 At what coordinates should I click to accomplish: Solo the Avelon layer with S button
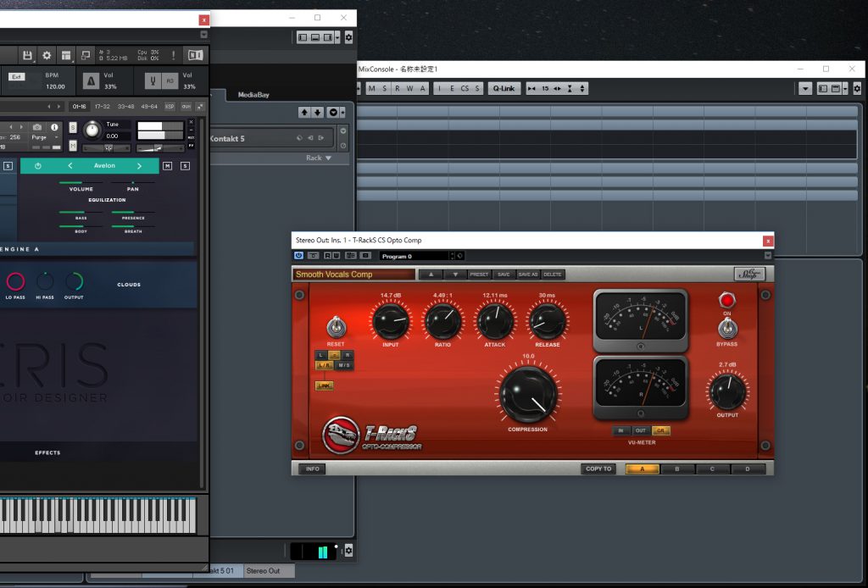pyautogui.click(x=186, y=165)
